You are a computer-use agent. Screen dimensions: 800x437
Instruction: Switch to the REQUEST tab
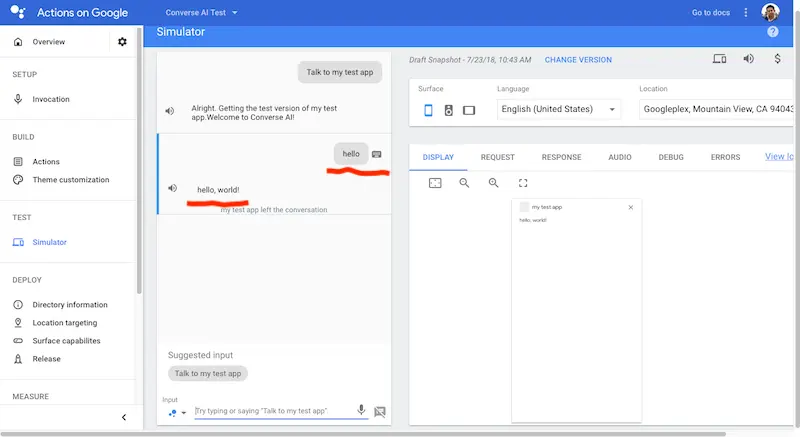pos(497,157)
